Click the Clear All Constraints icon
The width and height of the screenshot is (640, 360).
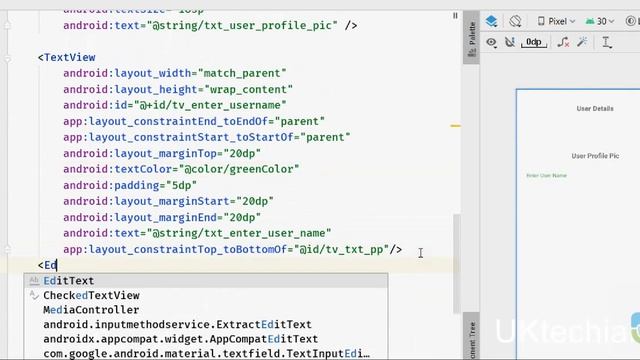563,42
